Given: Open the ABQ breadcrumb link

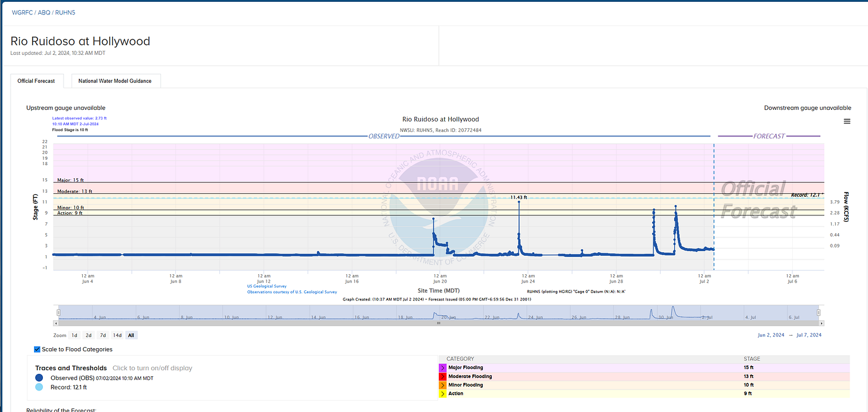Looking at the screenshot, I should pos(44,12).
